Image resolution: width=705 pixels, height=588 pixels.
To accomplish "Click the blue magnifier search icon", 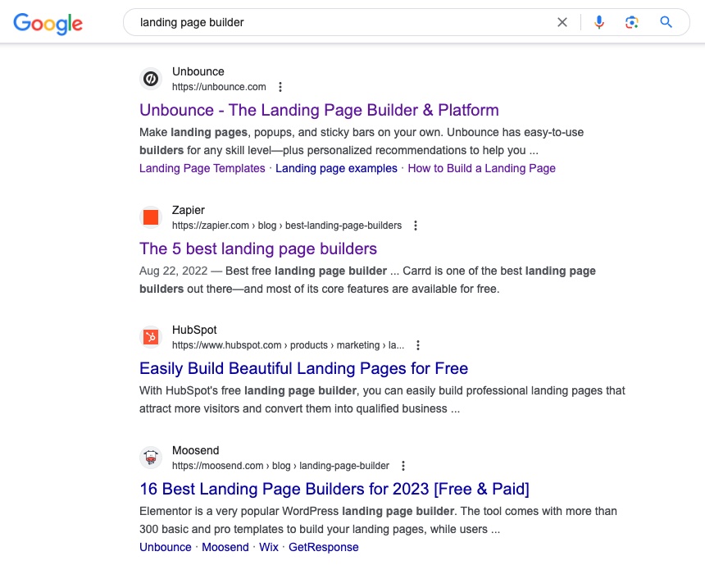I will (x=666, y=23).
